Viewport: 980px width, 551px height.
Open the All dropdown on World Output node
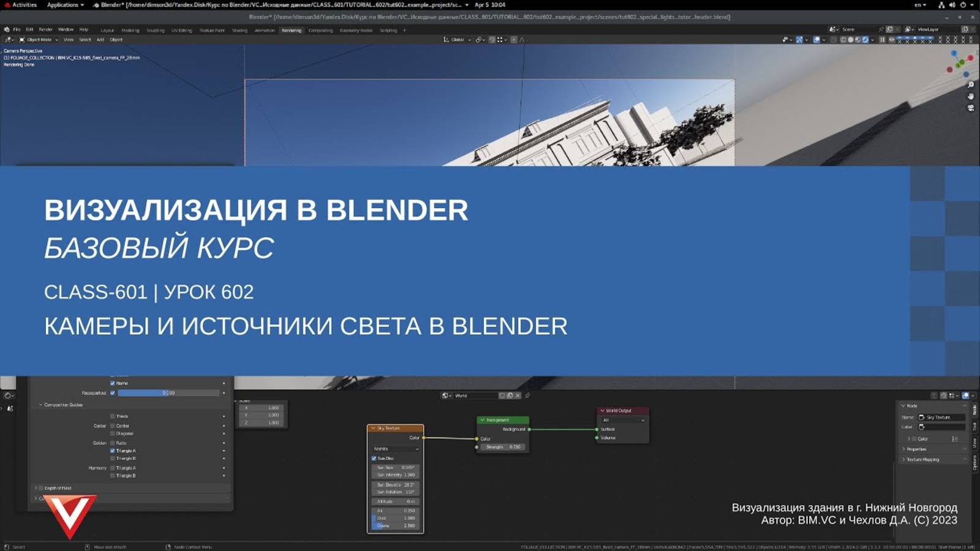click(x=622, y=419)
